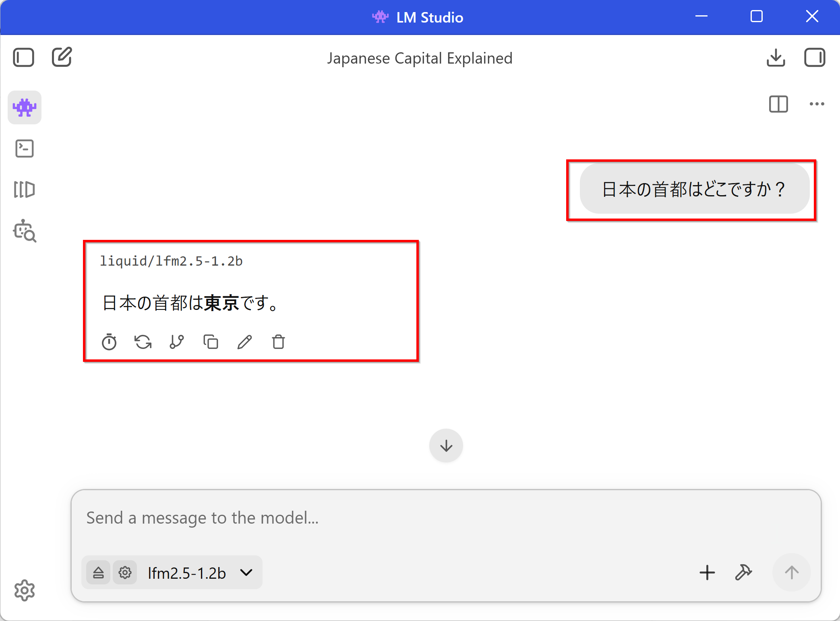
Task: Click the downloads icon in header
Action: (x=776, y=57)
